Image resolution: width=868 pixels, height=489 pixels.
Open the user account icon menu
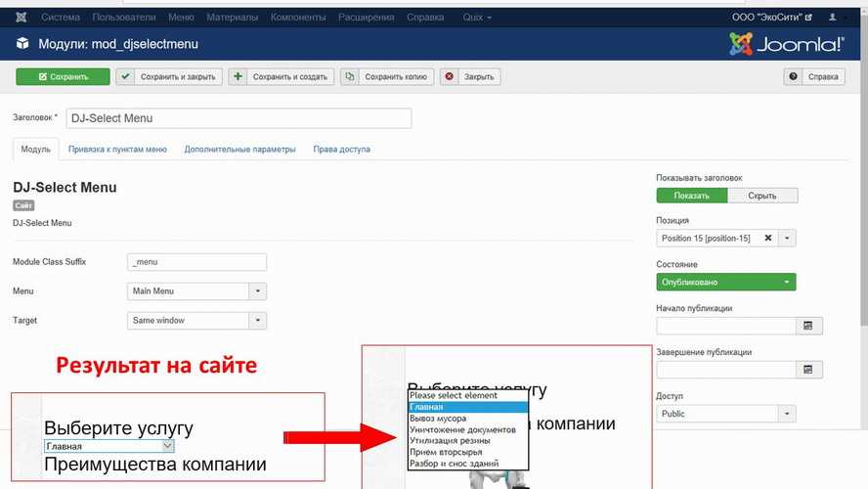836,18
